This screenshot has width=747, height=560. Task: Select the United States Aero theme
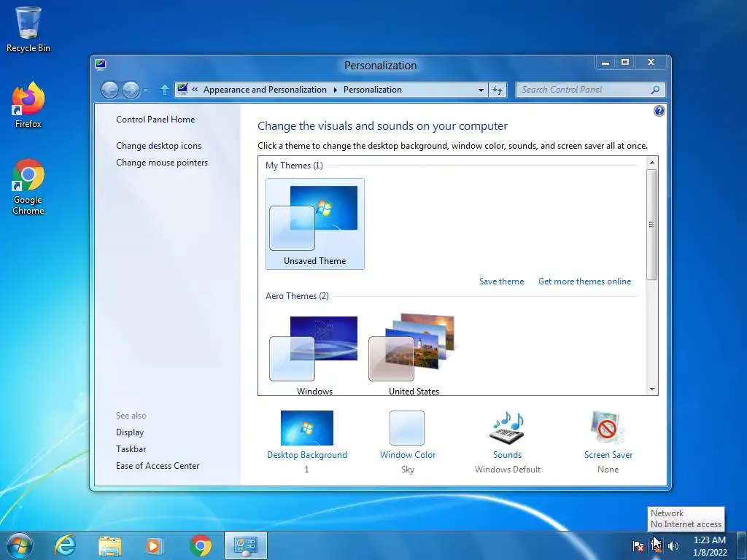tap(414, 354)
